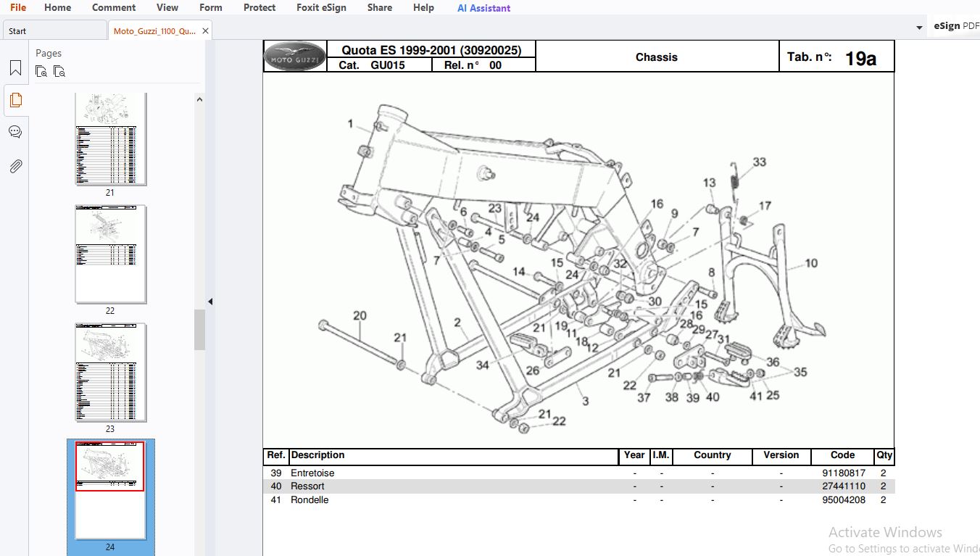Click the Pages panel scroll-up arrow
This screenshot has width=980, height=556.
point(199,100)
